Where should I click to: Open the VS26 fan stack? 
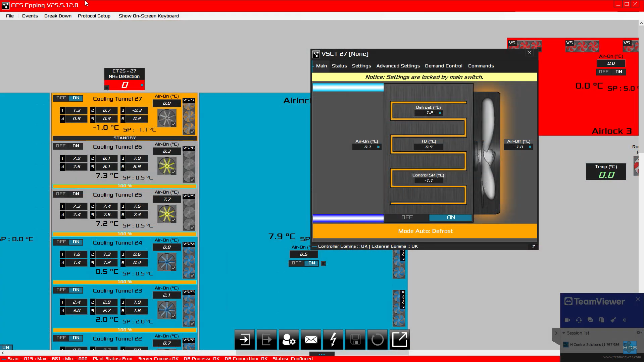189,164
